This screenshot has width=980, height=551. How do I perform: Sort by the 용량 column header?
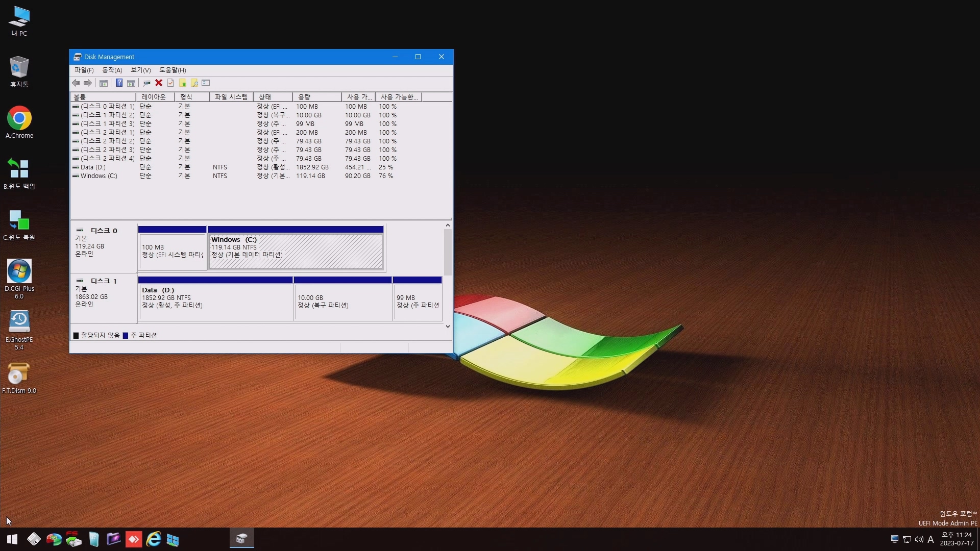click(317, 97)
